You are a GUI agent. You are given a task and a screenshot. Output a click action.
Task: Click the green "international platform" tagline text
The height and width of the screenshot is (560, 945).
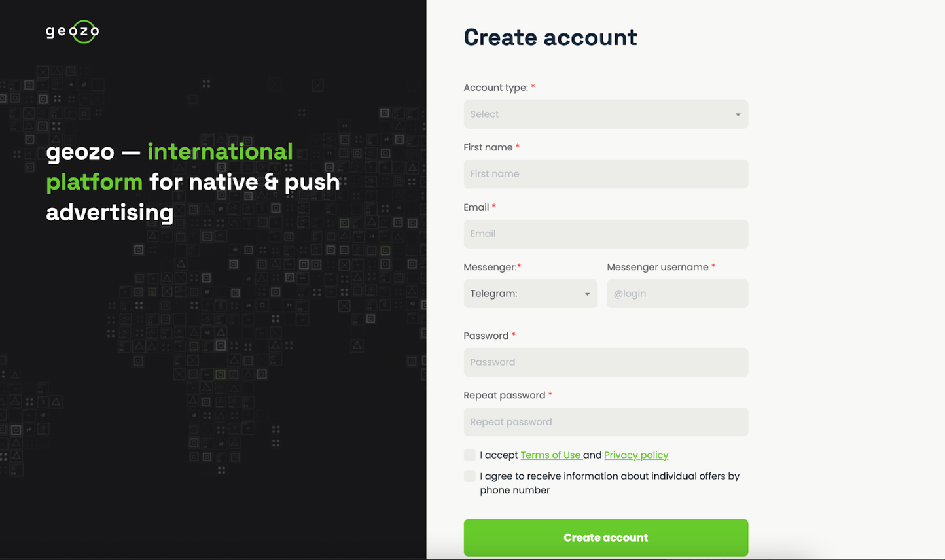click(220, 152)
